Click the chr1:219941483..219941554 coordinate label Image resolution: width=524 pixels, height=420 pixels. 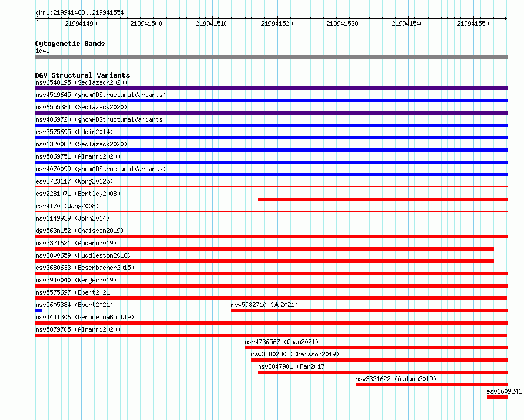point(79,12)
